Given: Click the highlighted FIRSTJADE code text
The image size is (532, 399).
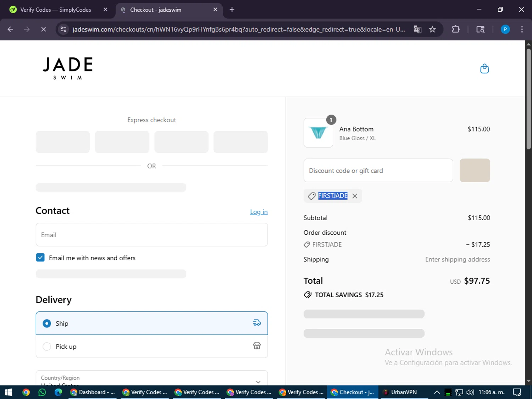Looking at the screenshot, I should tap(333, 196).
